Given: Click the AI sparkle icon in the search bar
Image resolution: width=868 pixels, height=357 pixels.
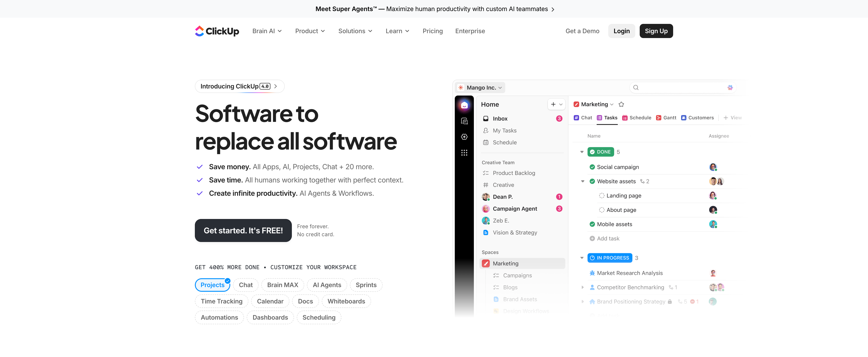Looking at the screenshot, I should tap(730, 88).
